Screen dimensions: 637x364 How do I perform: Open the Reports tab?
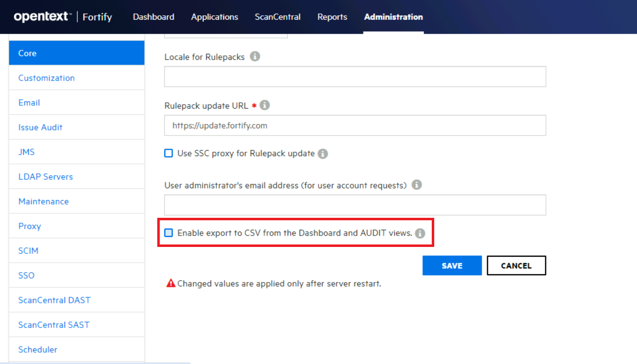pos(332,17)
